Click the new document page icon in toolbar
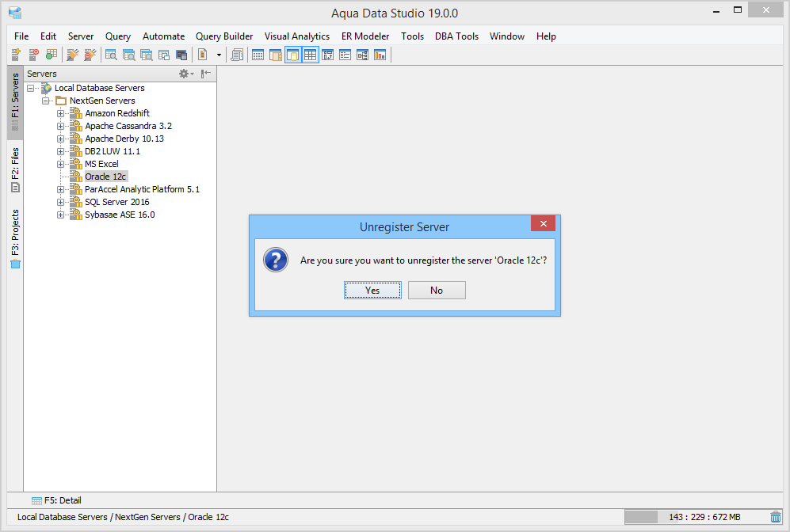 pyautogui.click(x=203, y=55)
